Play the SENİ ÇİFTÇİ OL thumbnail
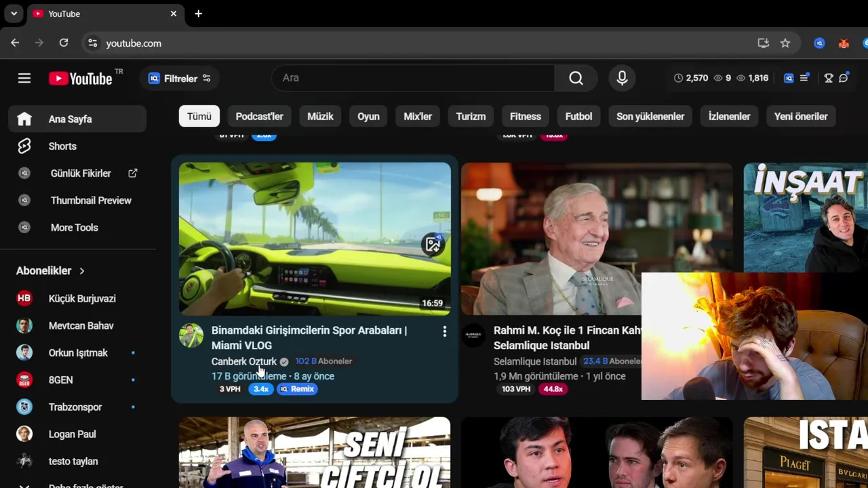The height and width of the screenshot is (488, 868). point(315,452)
